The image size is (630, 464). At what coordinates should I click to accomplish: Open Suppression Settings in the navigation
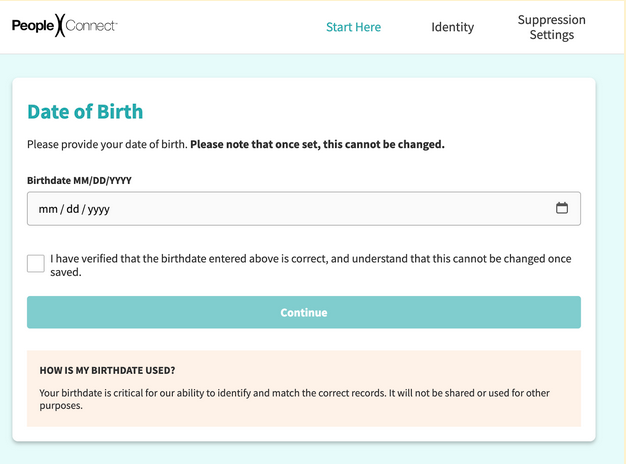551,27
